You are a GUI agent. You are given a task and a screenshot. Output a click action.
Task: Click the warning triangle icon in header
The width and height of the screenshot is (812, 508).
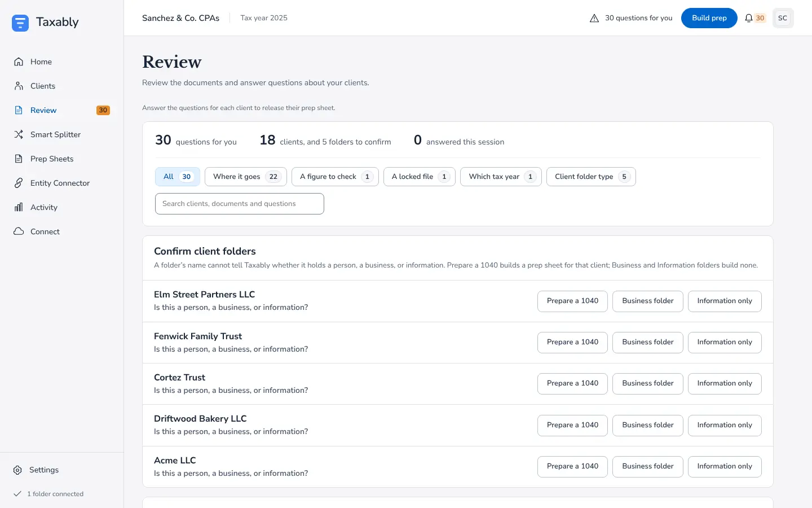594,18
